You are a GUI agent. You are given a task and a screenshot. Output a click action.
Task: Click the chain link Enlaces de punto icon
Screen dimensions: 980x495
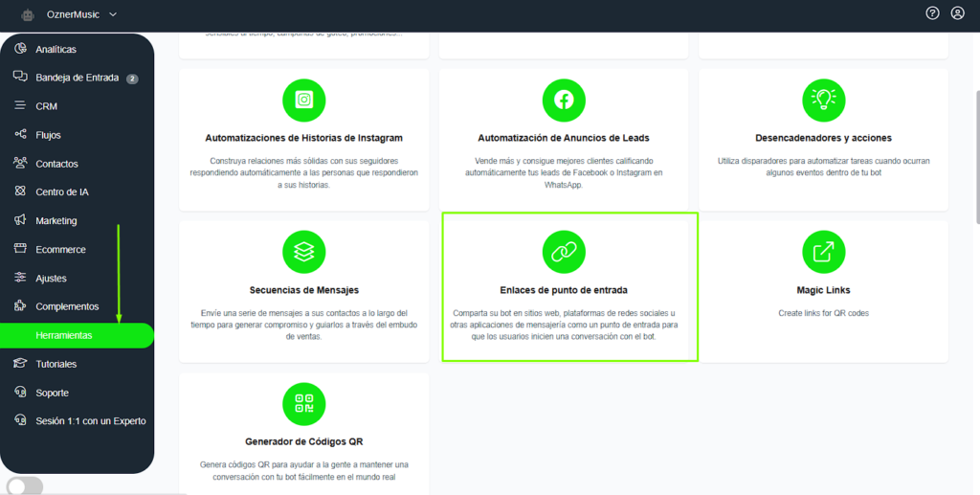564,252
